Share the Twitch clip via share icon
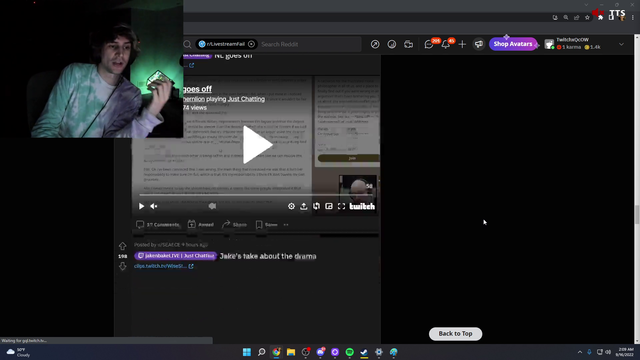 (304, 207)
